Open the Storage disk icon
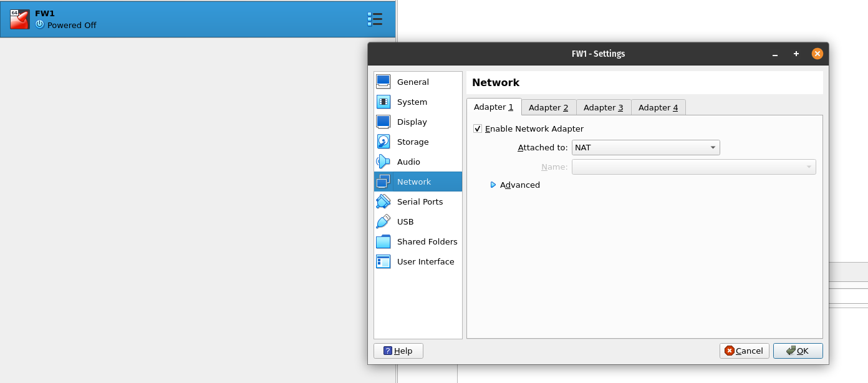The height and width of the screenshot is (383, 868). coord(383,142)
